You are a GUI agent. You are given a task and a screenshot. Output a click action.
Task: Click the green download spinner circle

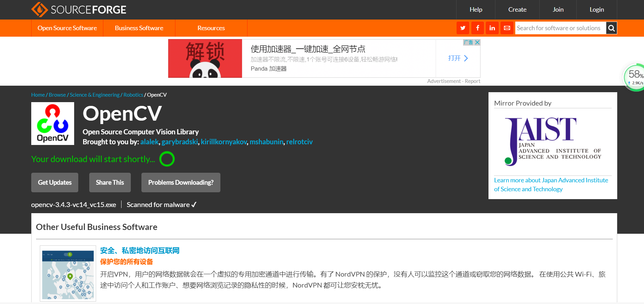pyautogui.click(x=167, y=159)
